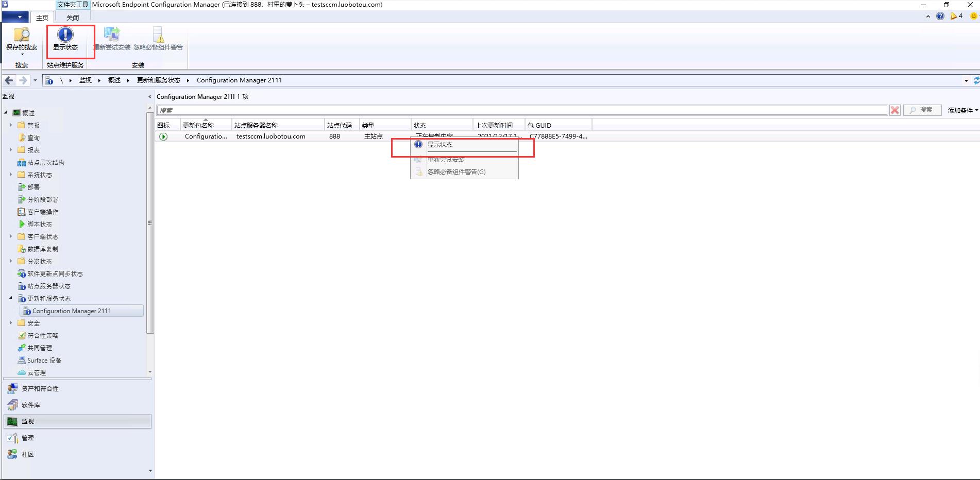Select Configuration Manager 2111 tree item
The height and width of the screenshot is (480, 980).
point(81,311)
